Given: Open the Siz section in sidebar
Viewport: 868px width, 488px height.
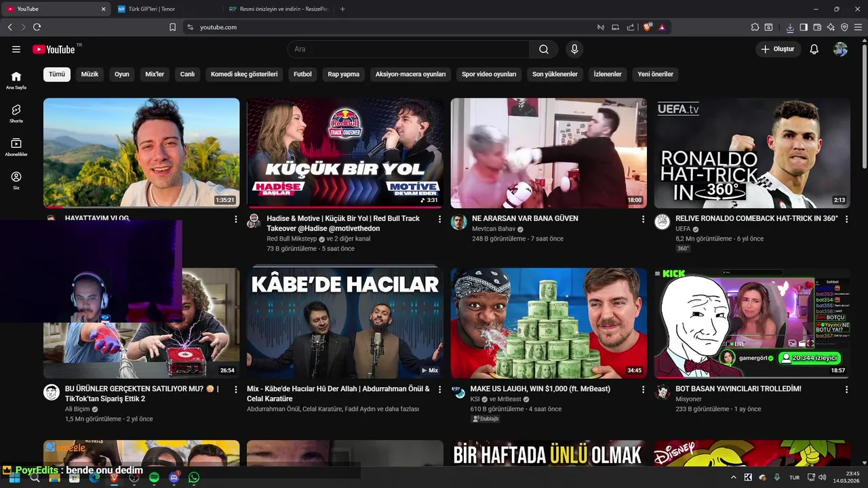Looking at the screenshot, I should (x=16, y=180).
